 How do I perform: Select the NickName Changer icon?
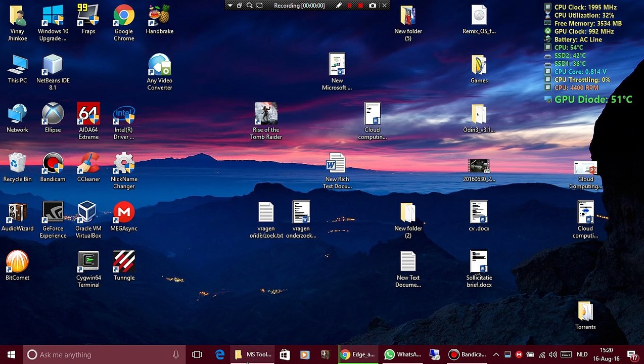pos(124,171)
